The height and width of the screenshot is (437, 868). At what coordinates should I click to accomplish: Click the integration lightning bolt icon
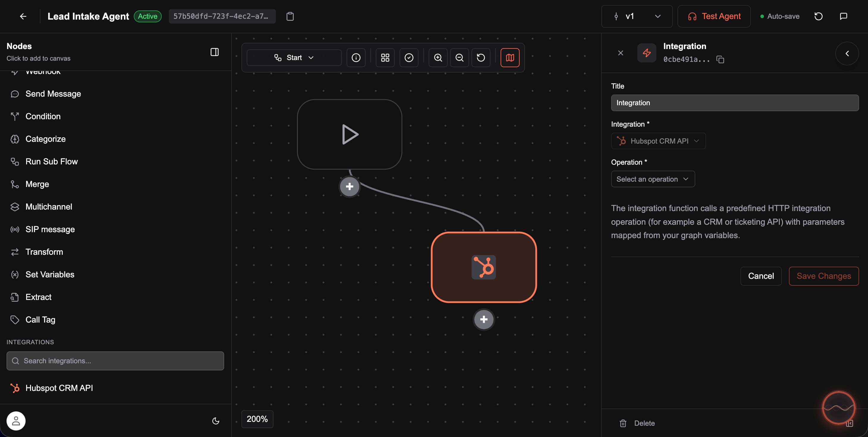[x=647, y=53]
